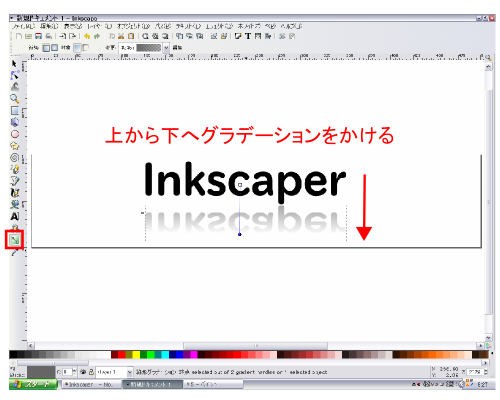Select the Star polygon tool
Screen dimensions: 500x400
coord(15,146)
